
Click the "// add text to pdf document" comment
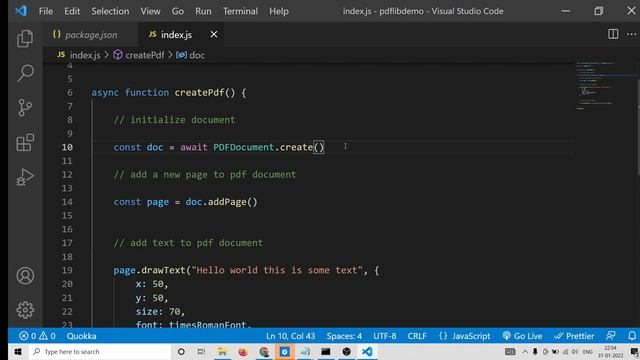click(x=188, y=243)
